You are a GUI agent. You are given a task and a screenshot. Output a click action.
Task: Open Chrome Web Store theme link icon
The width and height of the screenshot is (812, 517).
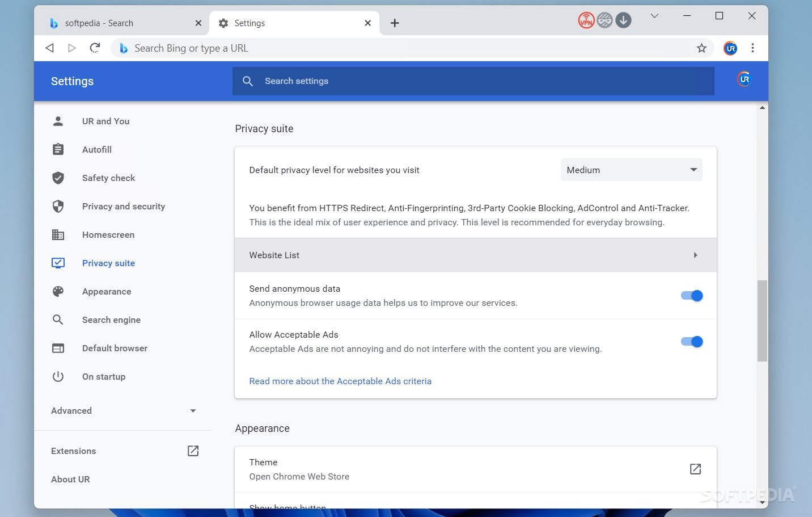coord(695,469)
